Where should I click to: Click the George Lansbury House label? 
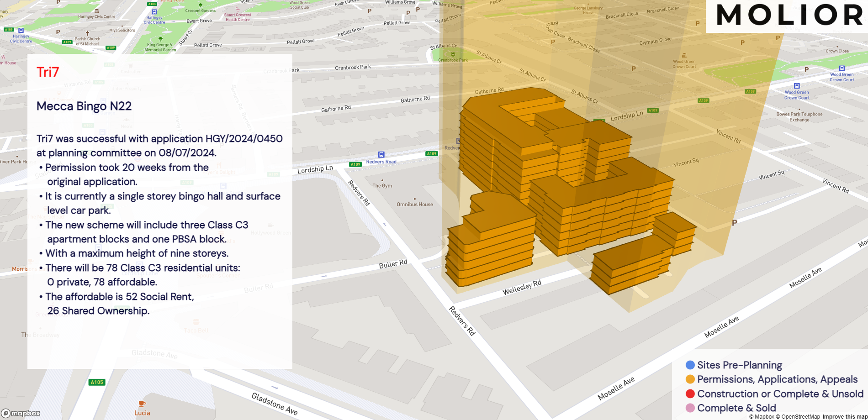point(588,10)
